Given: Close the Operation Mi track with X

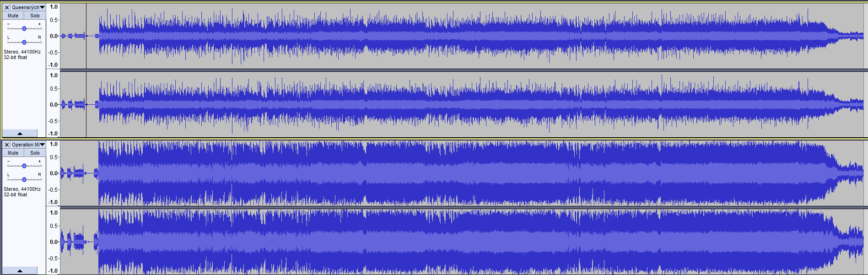Looking at the screenshot, I should (x=7, y=145).
